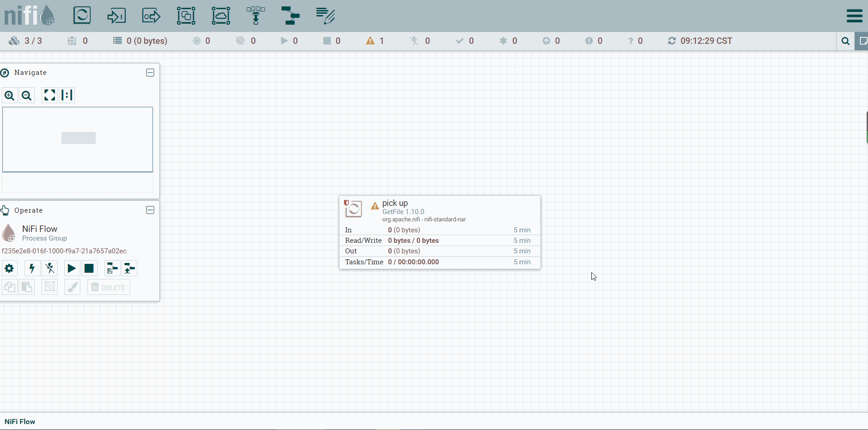Select the Process Group toolbar icon
868x430 pixels.
point(186,16)
